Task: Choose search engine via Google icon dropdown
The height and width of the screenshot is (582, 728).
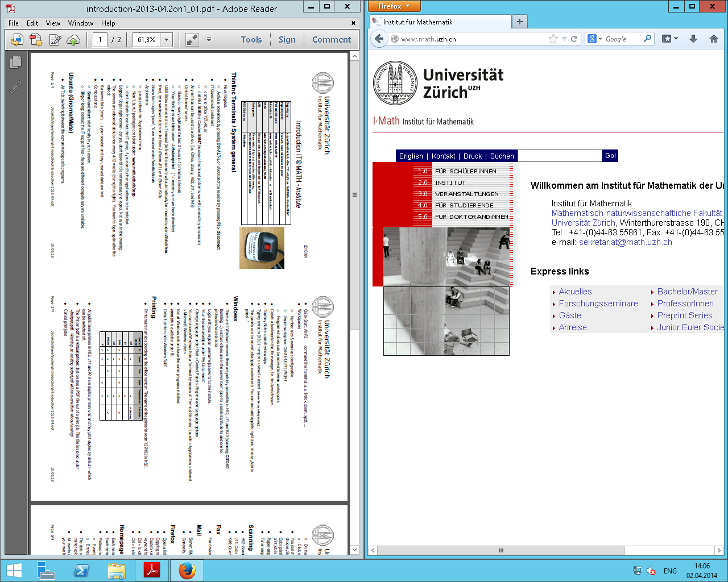Action: coord(595,39)
